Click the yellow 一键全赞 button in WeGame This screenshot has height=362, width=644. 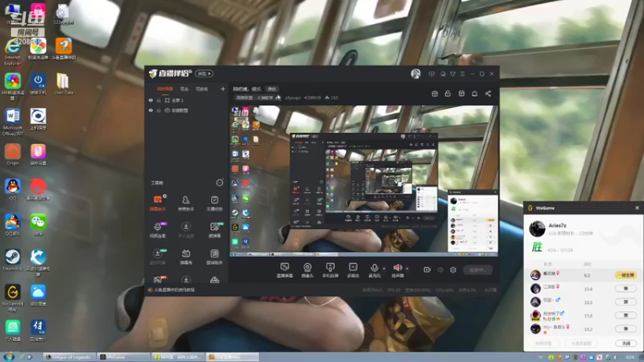pos(625,275)
